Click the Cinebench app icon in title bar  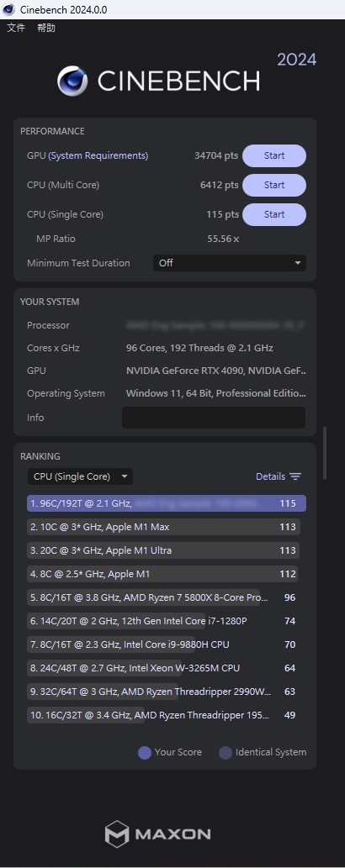point(9,9)
